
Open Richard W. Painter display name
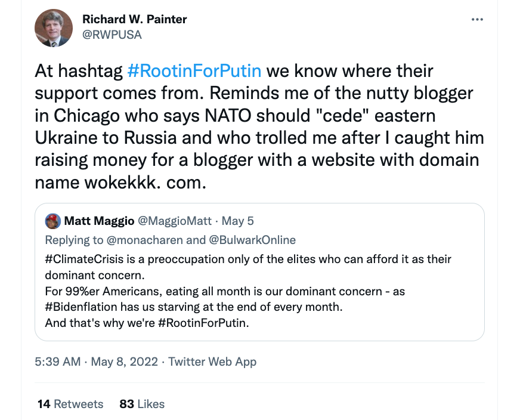pos(134,19)
